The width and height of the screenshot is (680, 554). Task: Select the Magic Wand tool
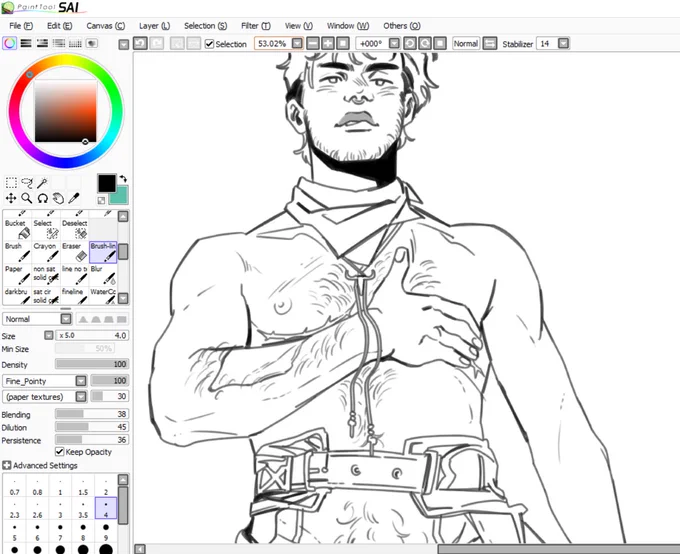[x=42, y=183]
